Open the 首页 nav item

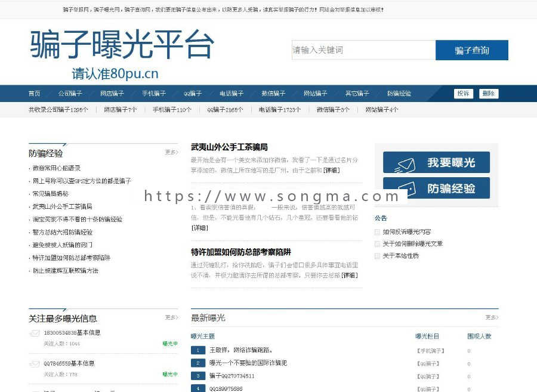point(34,93)
